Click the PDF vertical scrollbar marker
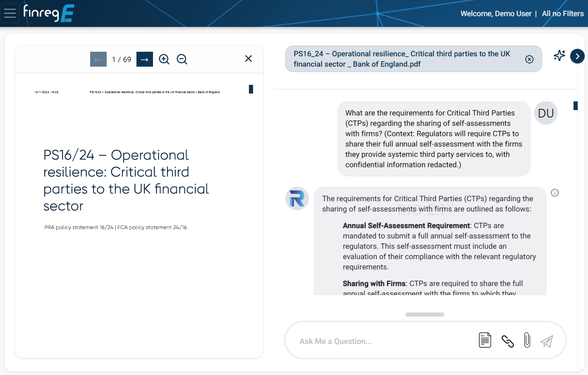 click(251, 89)
